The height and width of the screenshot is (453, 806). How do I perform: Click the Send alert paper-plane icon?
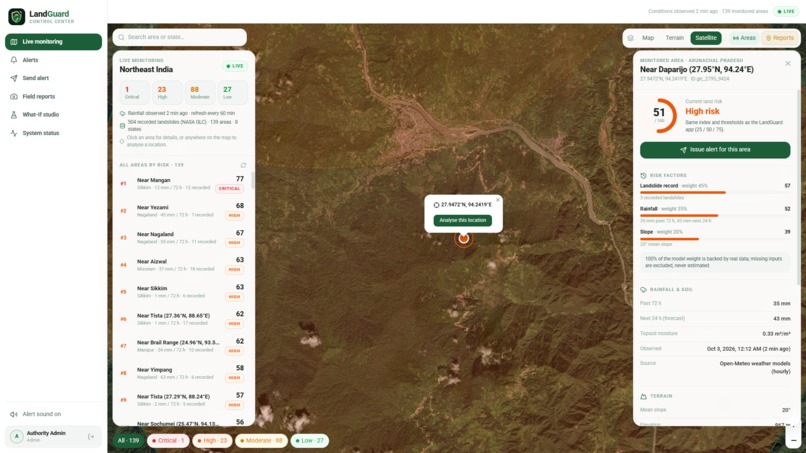[14, 78]
